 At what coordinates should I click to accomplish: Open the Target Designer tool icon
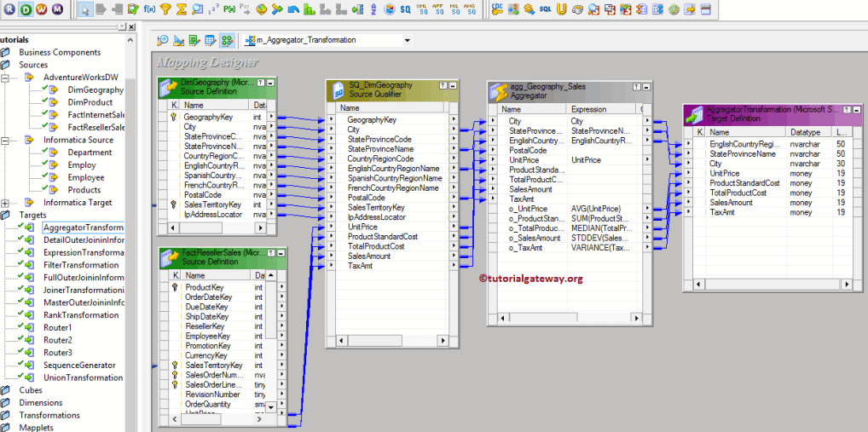[179, 40]
